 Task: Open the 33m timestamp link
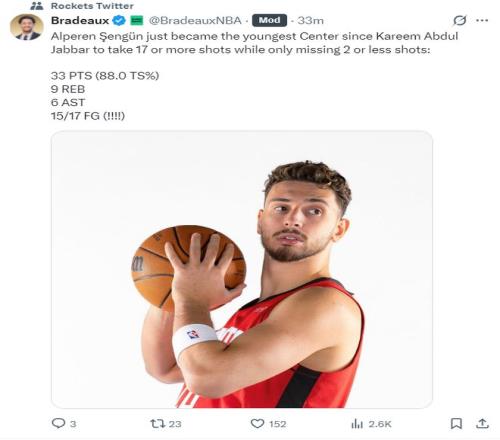pos(310,20)
